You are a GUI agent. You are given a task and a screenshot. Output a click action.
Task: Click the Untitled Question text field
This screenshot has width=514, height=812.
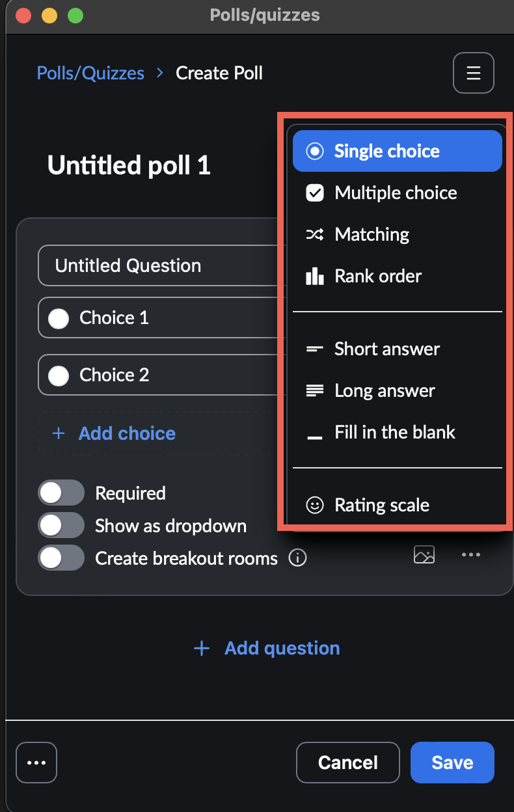(x=127, y=265)
